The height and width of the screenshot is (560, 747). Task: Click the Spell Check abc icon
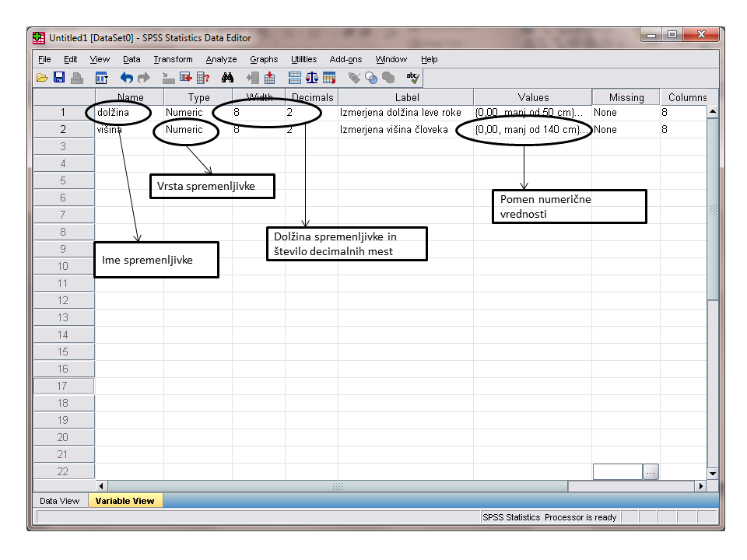(x=412, y=78)
